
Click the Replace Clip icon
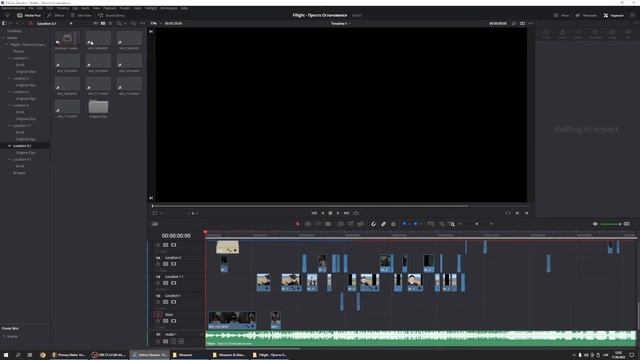(360, 224)
